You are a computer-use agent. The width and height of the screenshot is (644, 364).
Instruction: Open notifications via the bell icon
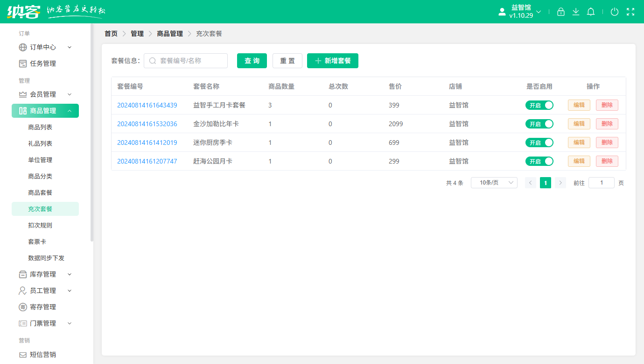tap(591, 12)
